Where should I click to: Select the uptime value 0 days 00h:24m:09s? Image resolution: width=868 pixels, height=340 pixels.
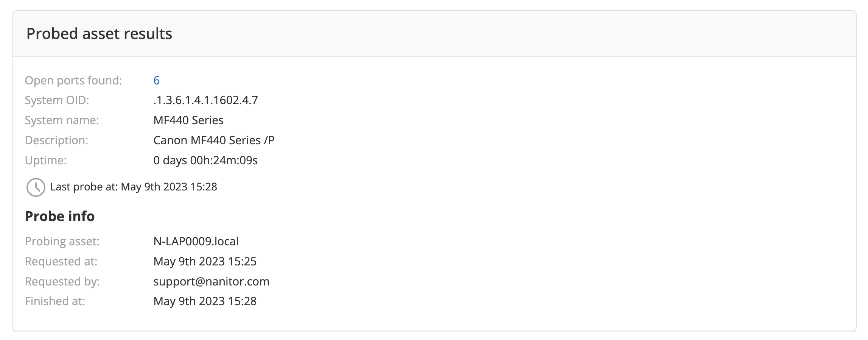coord(205,161)
